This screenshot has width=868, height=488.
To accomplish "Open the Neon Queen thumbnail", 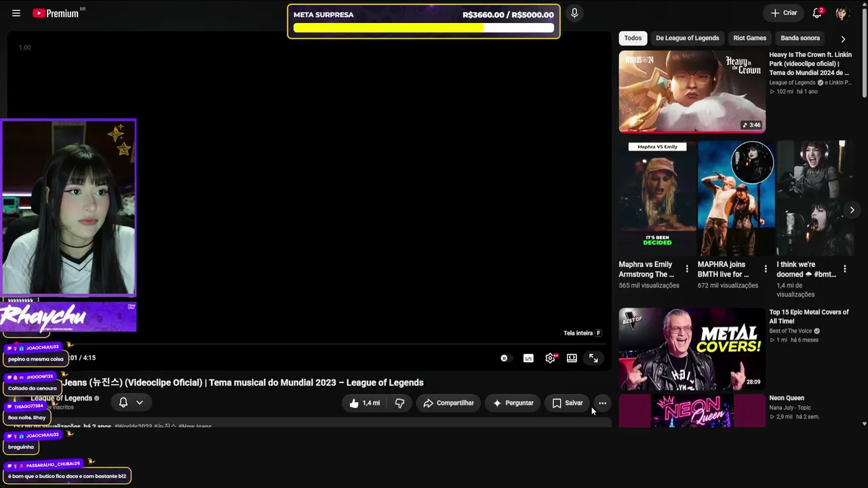I will 692,411.
